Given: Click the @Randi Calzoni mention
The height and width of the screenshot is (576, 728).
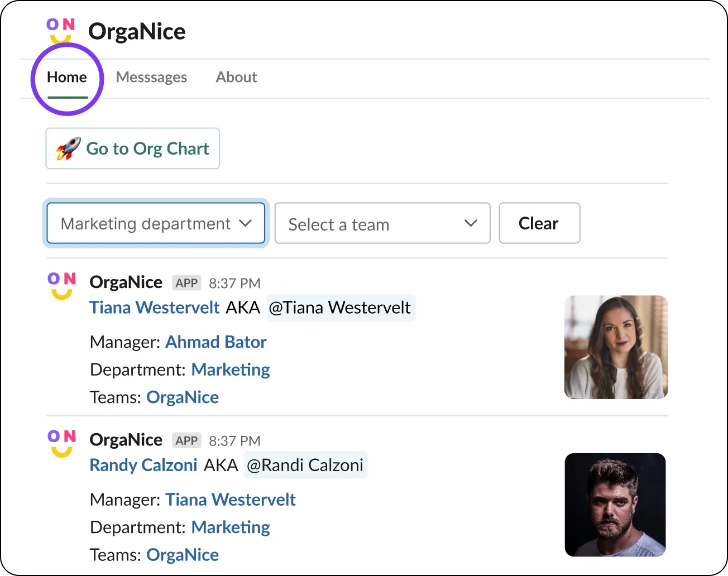Looking at the screenshot, I should pos(305,465).
